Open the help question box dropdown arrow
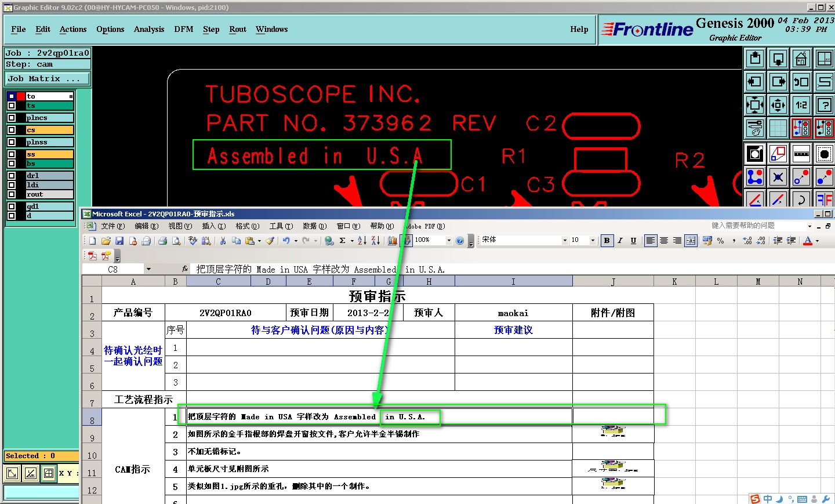The width and height of the screenshot is (835, 504). [x=810, y=226]
